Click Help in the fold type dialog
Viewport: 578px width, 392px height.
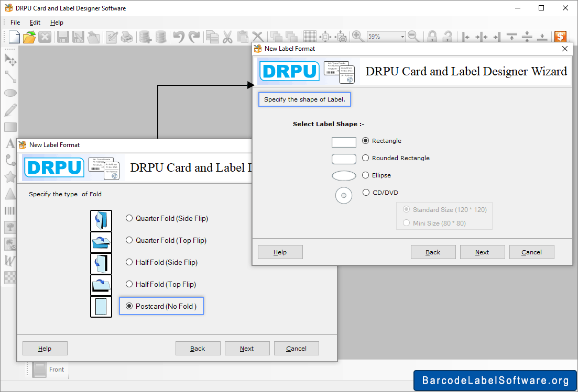pyautogui.click(x=45, y=349)
